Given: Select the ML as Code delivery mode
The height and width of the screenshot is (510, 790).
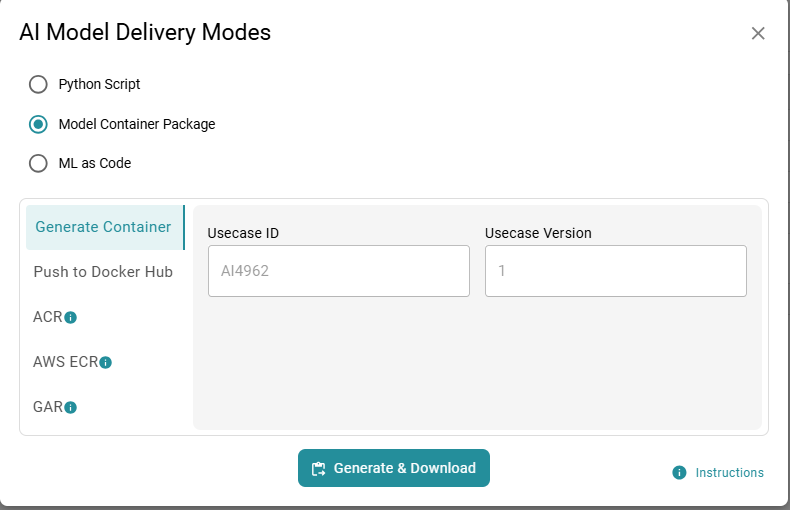Looking at the screenshot, I should 38,163.
